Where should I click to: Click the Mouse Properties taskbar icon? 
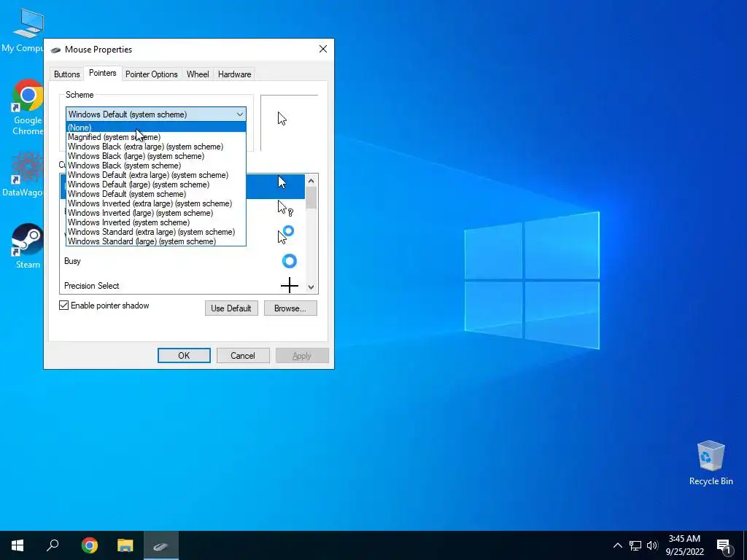tap(161, 545)
